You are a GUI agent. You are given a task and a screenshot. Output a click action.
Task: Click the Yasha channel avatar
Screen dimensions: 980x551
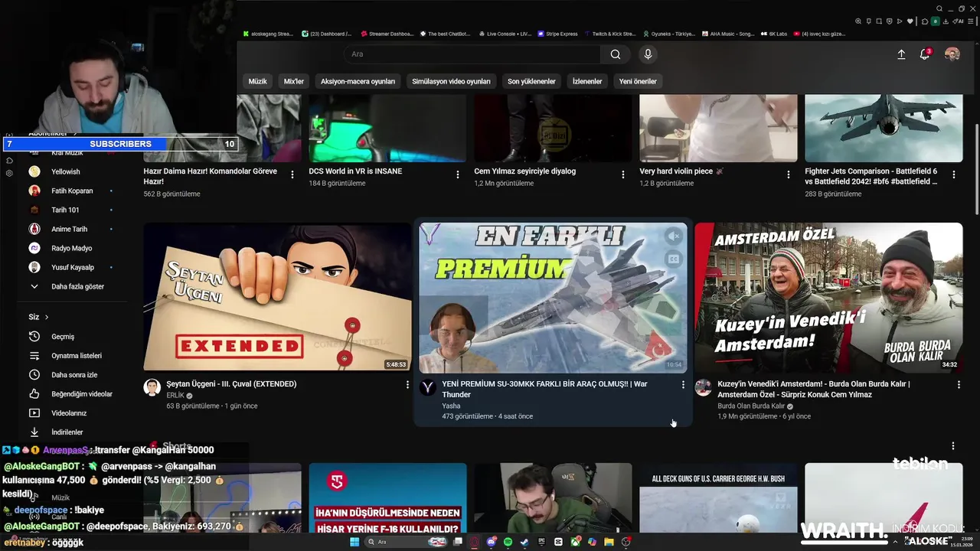pos(428,387)
